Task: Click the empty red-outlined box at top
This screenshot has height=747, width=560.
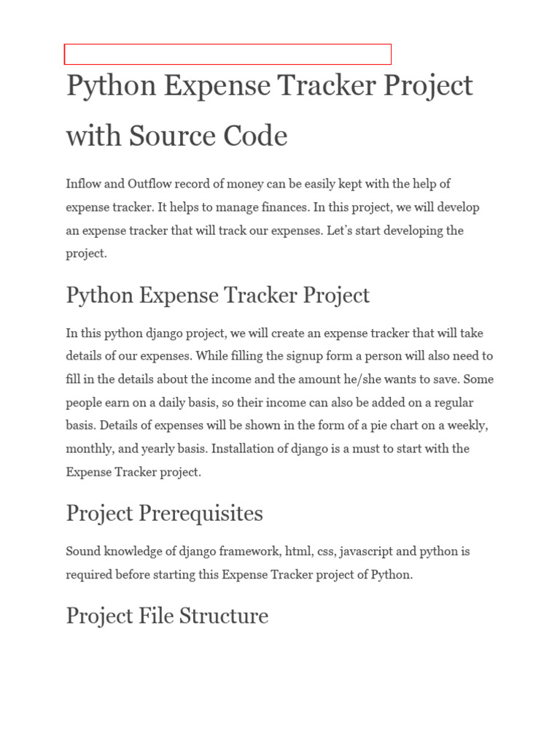Action: click(227, 54)
